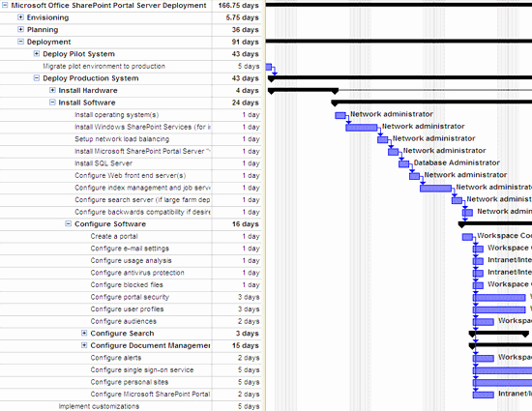Expand the Deploy Pilot System group
The width and height of the screenshot is (532, 411).
[x=37, y=54]
